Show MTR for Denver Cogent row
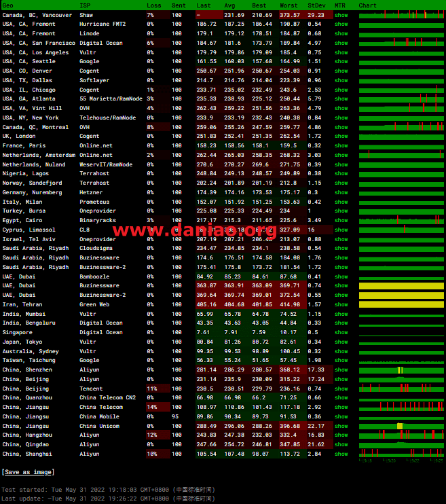446x504 pixels. (341, 71)
